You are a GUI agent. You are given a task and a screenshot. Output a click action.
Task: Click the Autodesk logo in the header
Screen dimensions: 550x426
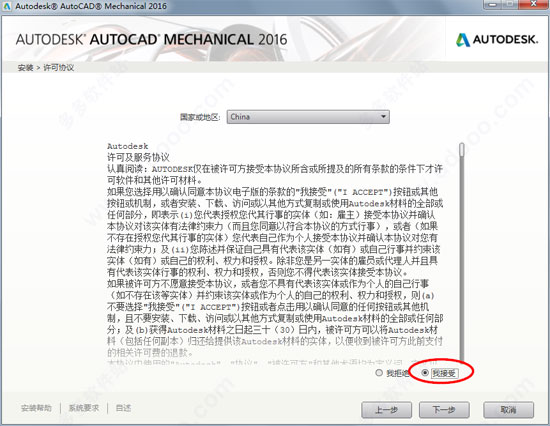point(497,40)
